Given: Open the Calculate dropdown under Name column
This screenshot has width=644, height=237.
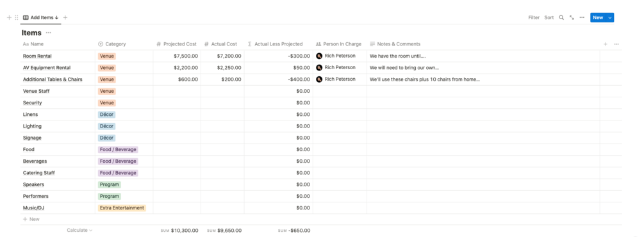Looking at the screenshot, I should coord(79,231).
